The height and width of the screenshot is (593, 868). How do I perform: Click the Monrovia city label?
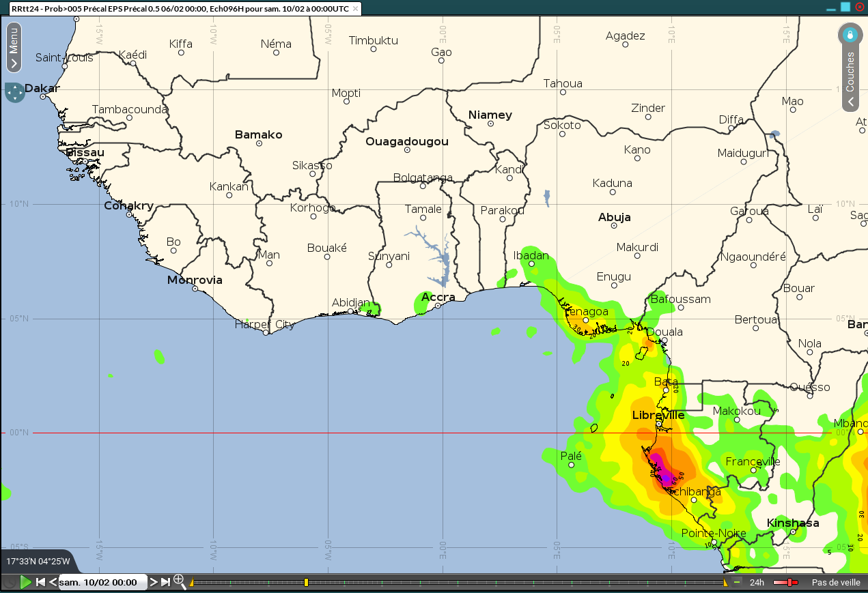pyautogui.click(x=195, y=280)
